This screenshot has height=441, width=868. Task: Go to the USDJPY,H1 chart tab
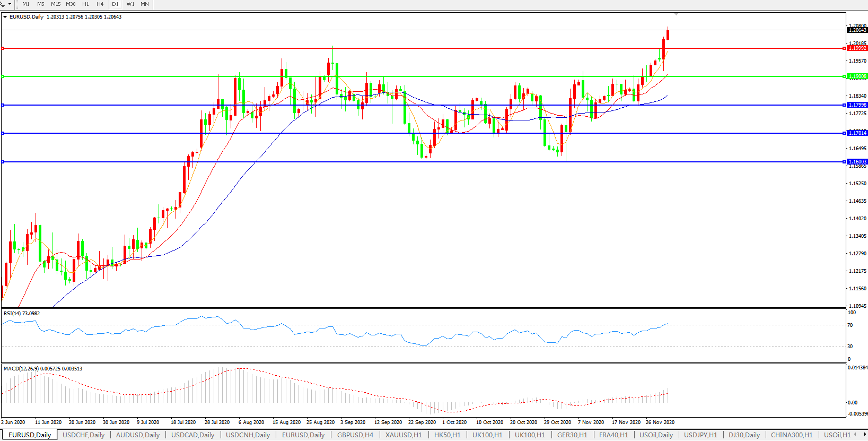(x=700, y=435)
